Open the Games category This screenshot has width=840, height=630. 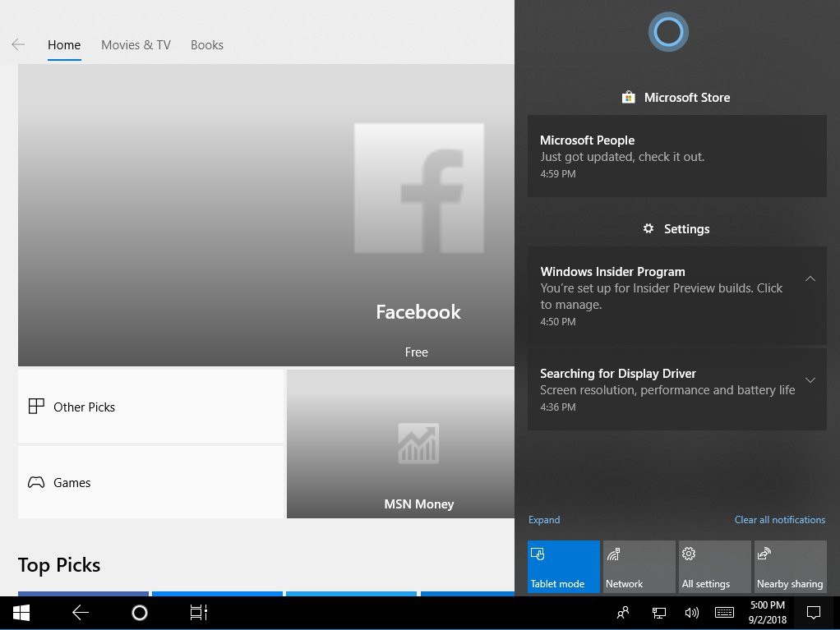(x=150, y=482)
